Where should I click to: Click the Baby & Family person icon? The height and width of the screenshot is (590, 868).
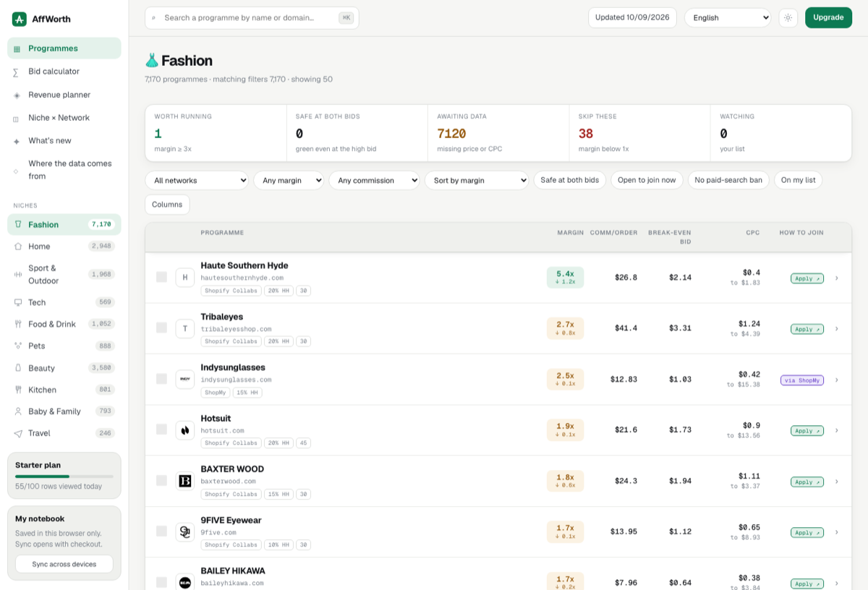[18, 411]
